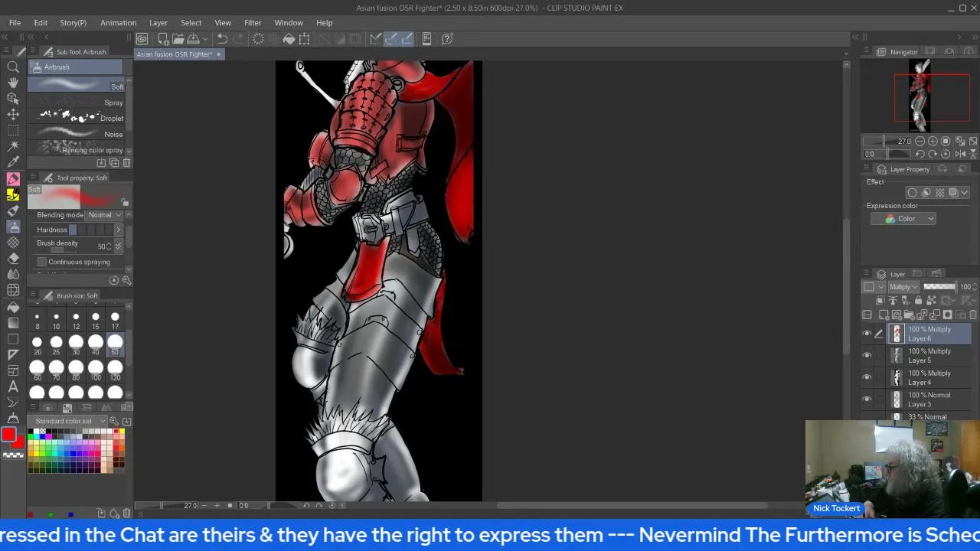Click the transparent color checkered swatch
The height and width of the screenshot is (551, 980).
(13, 455)
